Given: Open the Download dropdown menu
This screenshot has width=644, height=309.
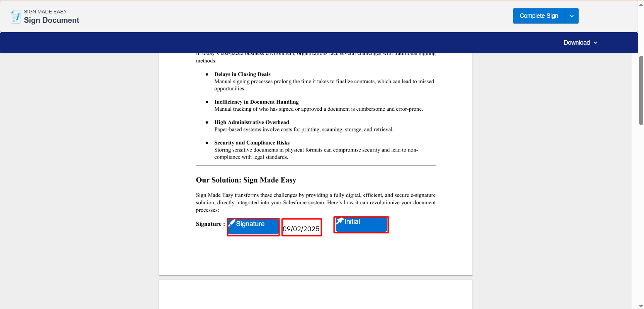Looking at the screenshot, I should (580, 43).
